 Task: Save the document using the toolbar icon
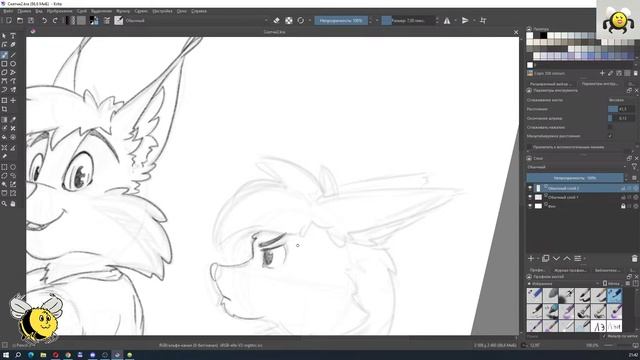[x=31, y=20]
